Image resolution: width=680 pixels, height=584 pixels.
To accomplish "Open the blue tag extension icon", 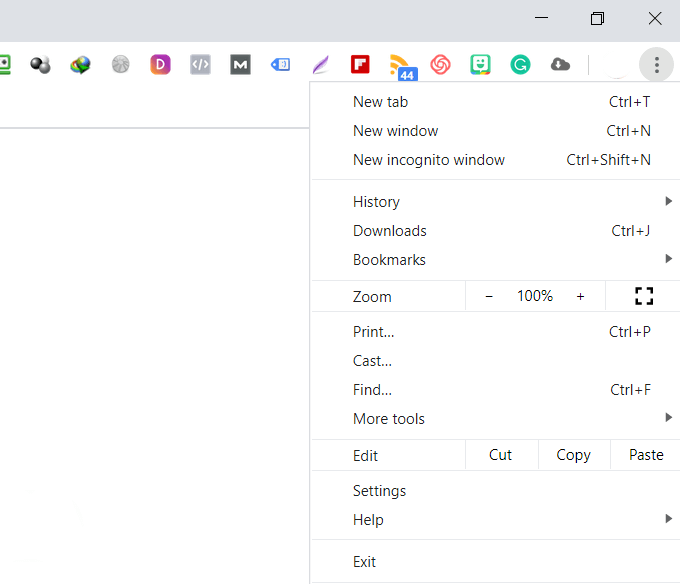I will [x=280, y=65].
